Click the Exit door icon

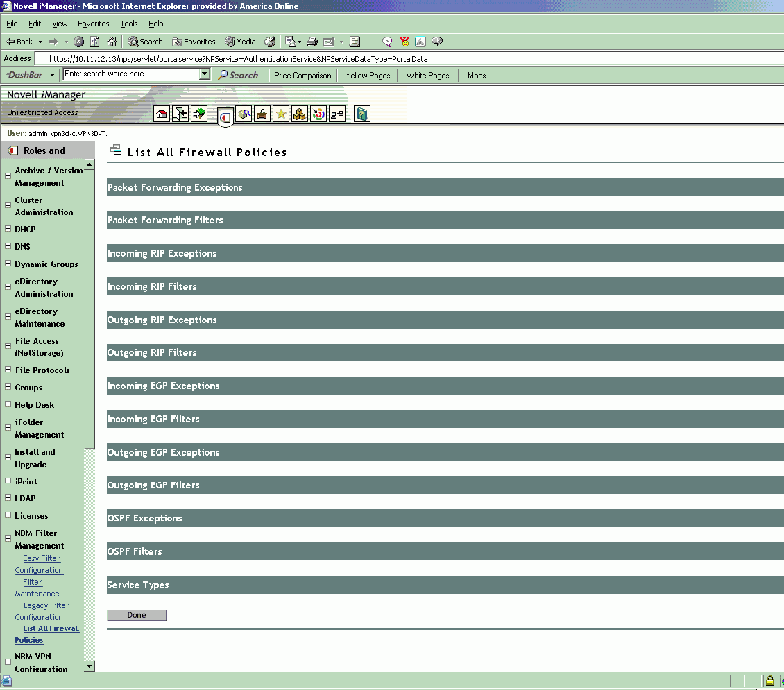pyautogui.click(x=180, y=114)
